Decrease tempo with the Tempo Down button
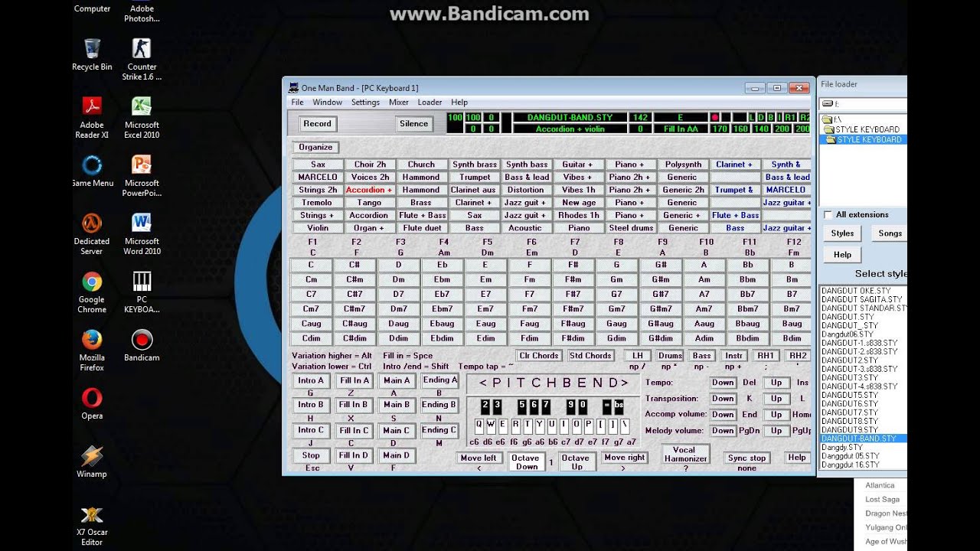This screenshot has width=980, height=551. coord(723,383)
